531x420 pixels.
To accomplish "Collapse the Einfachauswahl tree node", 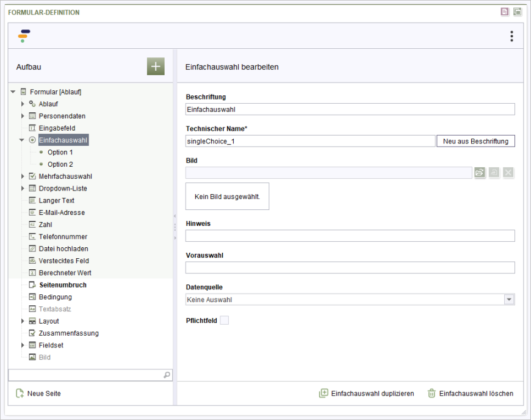I will 22,140.
